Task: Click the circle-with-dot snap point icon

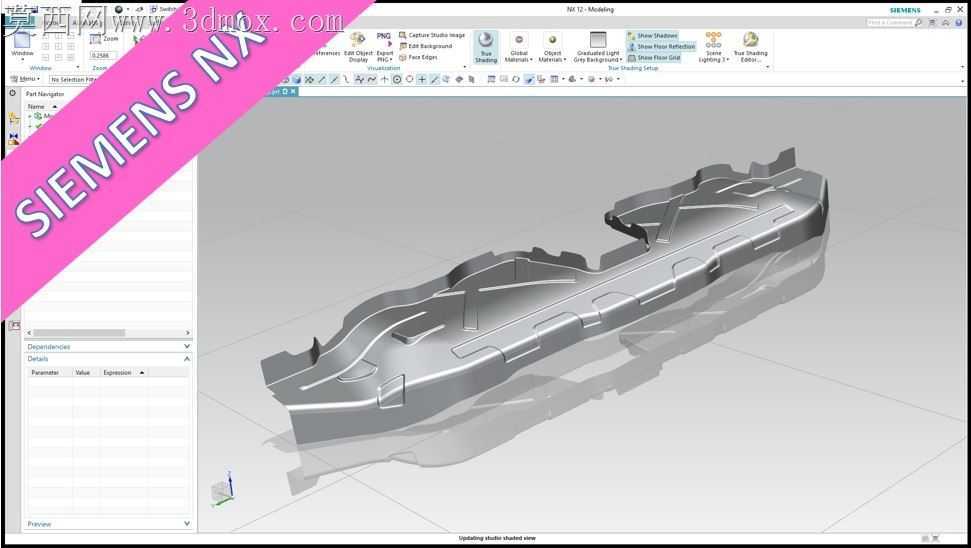Action: coord(397,79)
